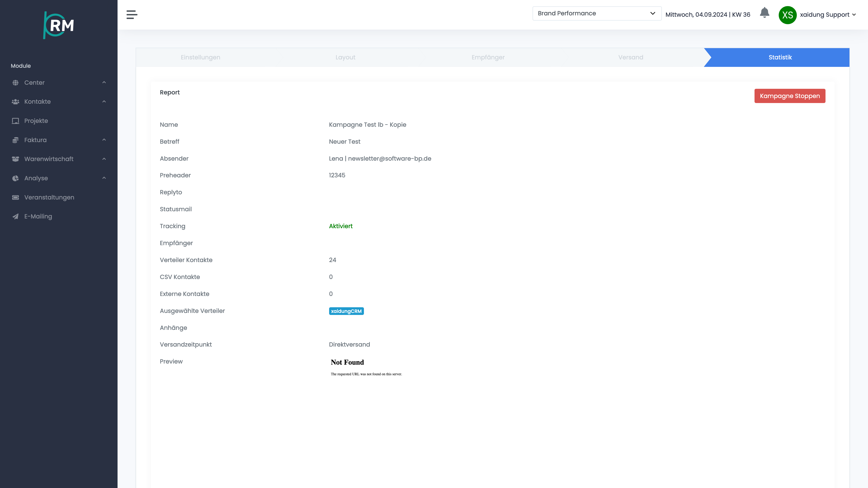The image size is (868, 488).
Task: Click the Versandzeitpunkt label
Action: [186, 345]
